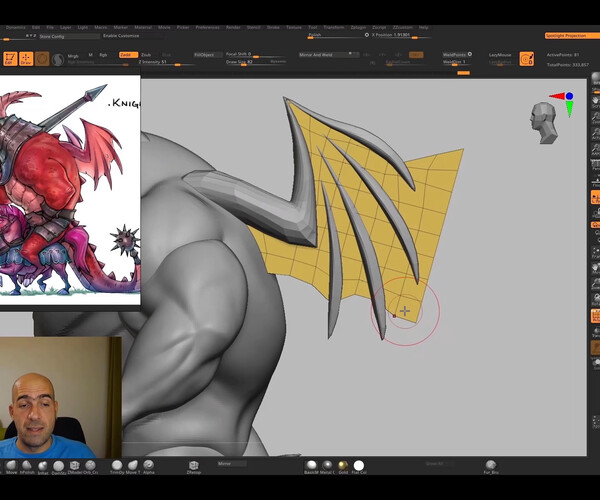Click the Mirror button in bottom shelf
Image resolution: width=600 pixels, height=500 pixels.
[232, 464]
